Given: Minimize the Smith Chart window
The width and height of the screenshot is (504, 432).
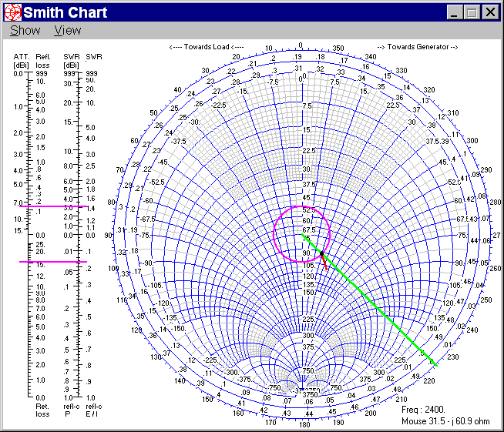Looking at the screenshot, I should [455, 12].
